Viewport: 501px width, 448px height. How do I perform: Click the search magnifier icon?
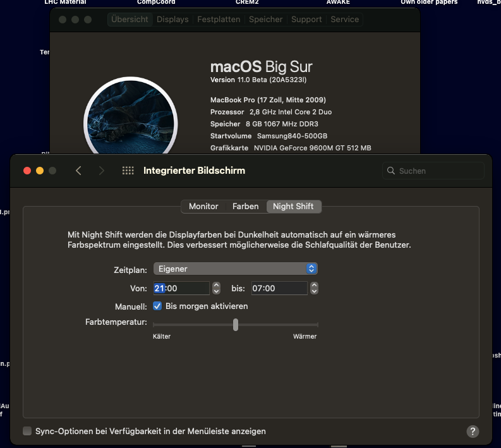tap(391, 171)
